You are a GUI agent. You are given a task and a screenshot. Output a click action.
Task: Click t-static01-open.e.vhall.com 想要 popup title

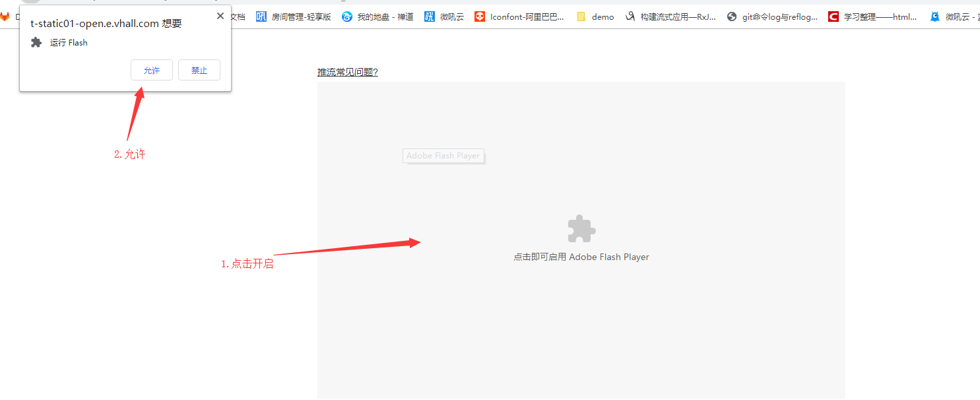tap(106, 23)
